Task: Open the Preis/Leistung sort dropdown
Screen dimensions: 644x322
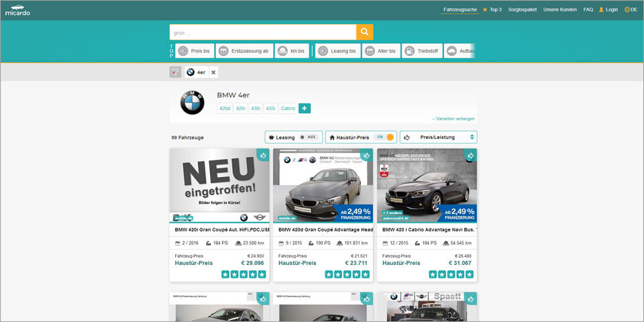Action: 439,137
